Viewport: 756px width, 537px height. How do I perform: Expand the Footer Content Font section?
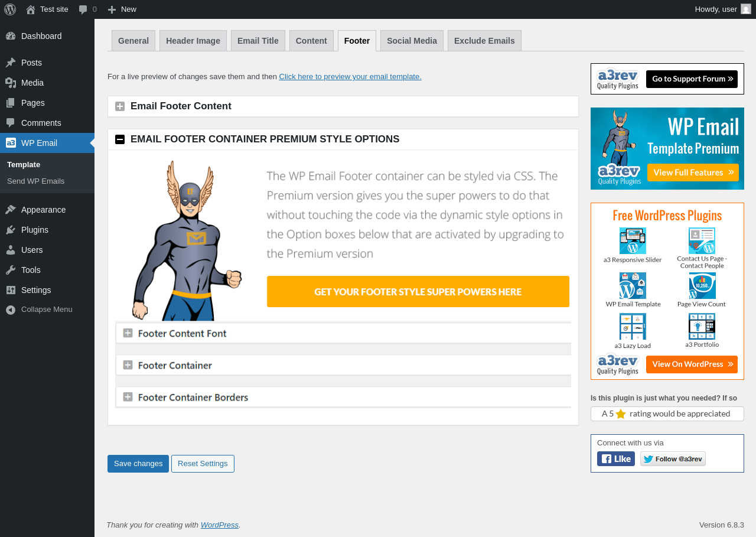pyautogui.click(x=128, y=333)
